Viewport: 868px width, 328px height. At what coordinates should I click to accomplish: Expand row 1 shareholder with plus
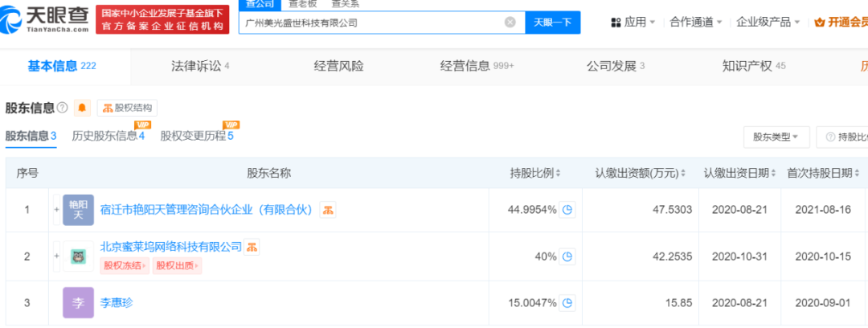(56, 210)
